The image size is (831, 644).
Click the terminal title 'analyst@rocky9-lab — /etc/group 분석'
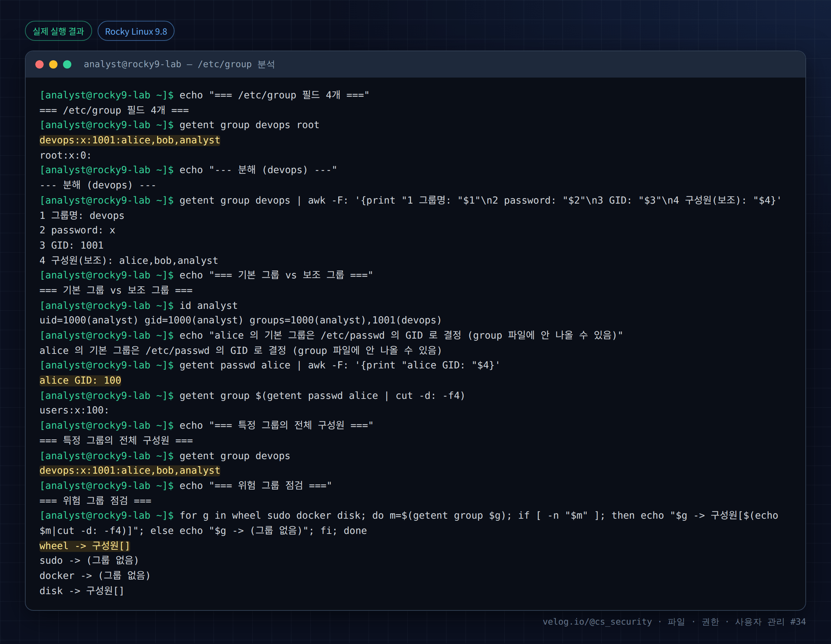179,64
